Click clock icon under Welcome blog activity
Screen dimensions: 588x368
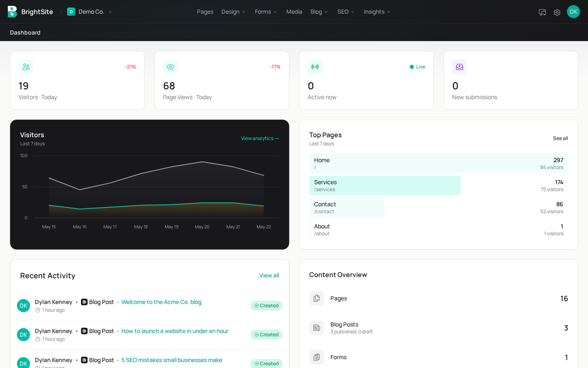[37, 310]
